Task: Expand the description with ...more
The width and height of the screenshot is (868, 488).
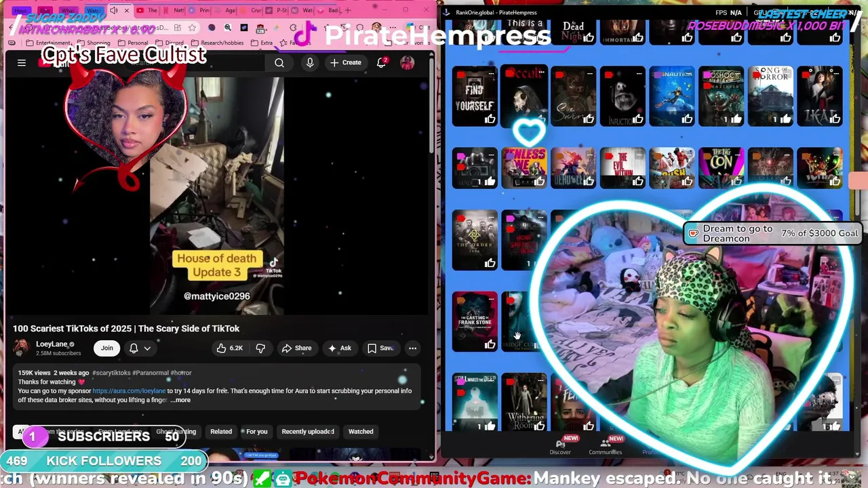Action: [x=180, y=400]
